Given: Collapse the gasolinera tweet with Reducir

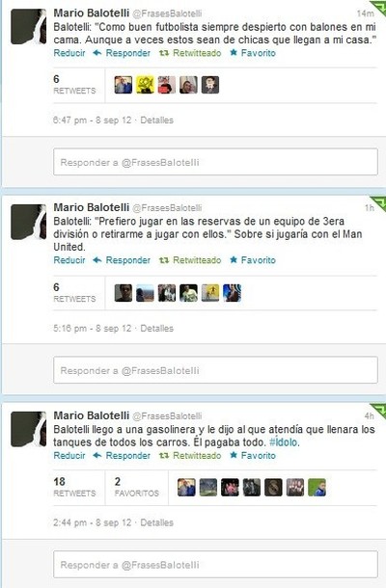Looking at the screenshot, I should 69,456.
